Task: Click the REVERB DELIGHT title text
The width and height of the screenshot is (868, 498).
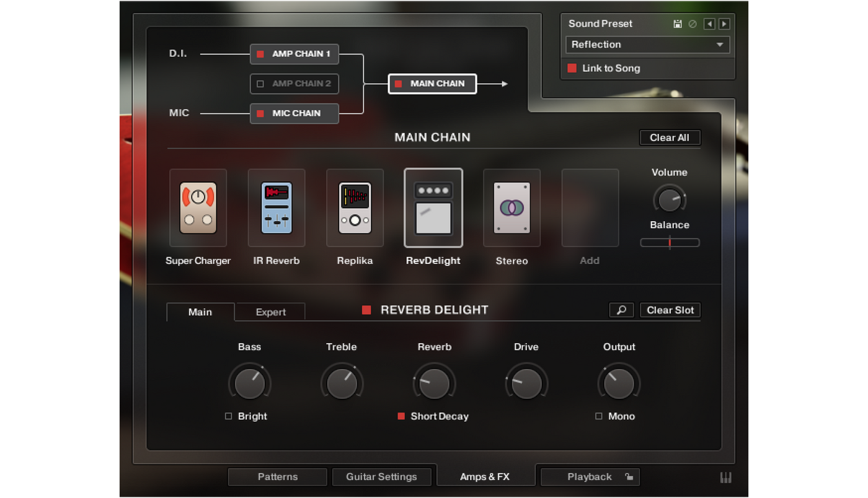Action: [x=435, y=310]
